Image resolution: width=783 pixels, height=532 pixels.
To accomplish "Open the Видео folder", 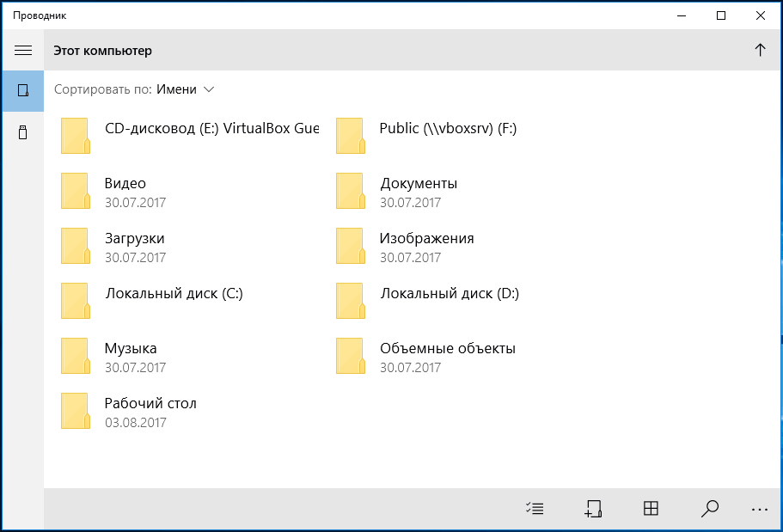I will (190, 191).
